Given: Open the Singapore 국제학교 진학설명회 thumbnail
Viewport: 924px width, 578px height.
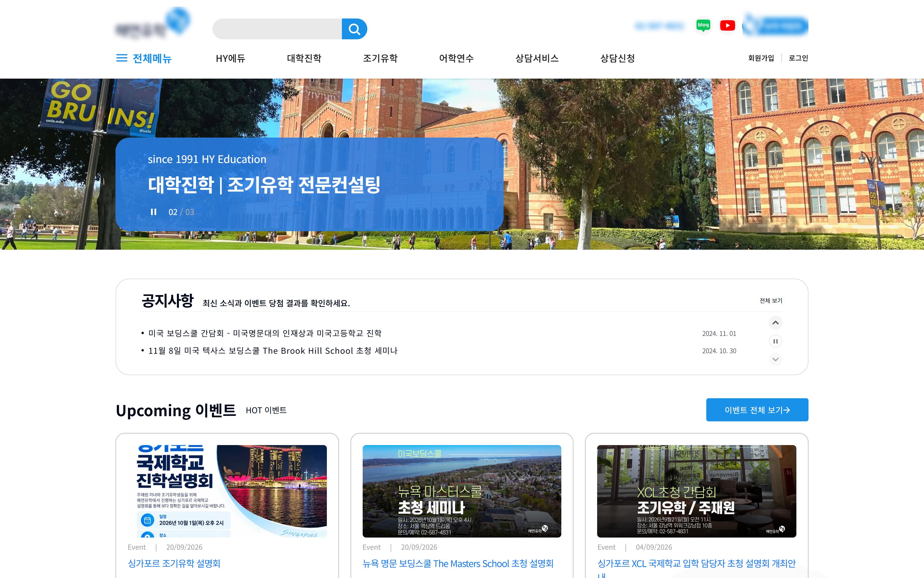Looking at the screenshot, I should coord(227,491).
